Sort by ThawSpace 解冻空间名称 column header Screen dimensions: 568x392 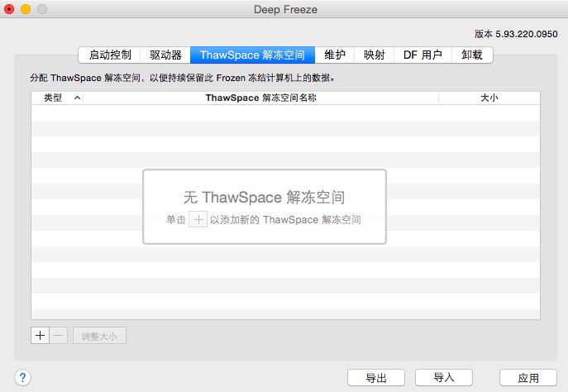pyautogui.click(x=260, y=98)
